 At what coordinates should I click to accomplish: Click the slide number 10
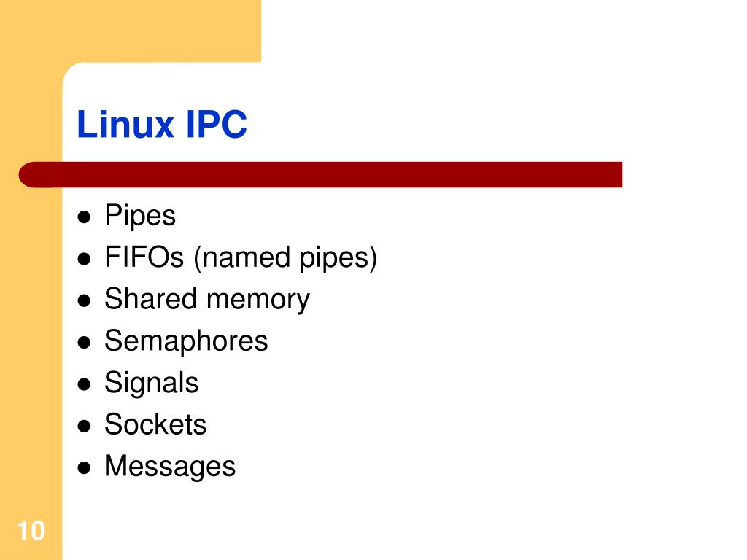31,531
